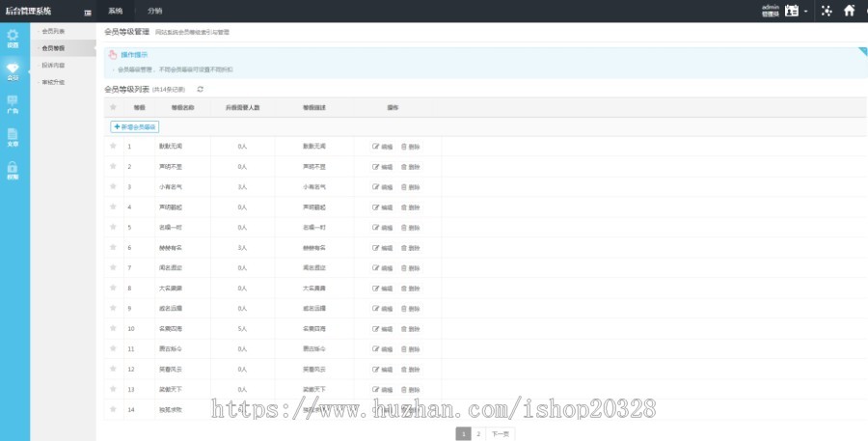Image resolution: width=868 pixels, height=441 pixels.
Task: Edit level 7 row
Action: pyautogui.click(x=383, y=268)
